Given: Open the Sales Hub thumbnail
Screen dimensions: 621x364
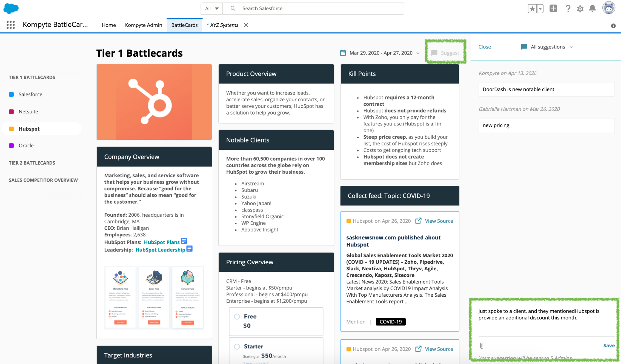Looking at the screenshot, I should (x=154, y=297).
